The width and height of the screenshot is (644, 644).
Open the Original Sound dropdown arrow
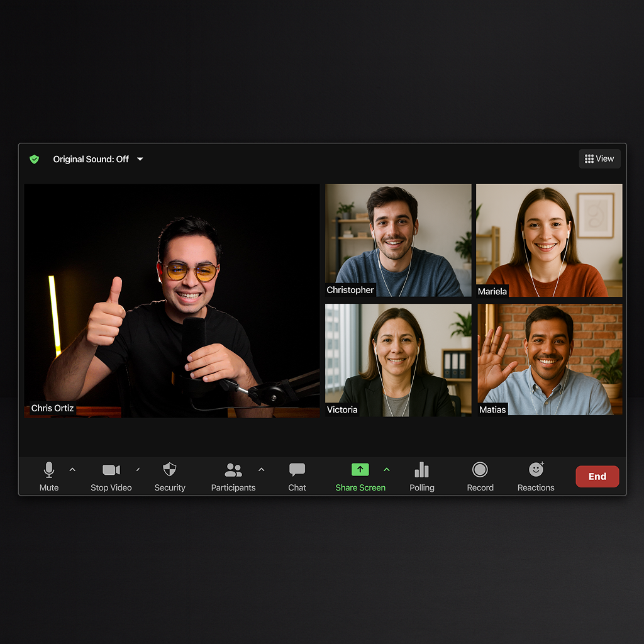(x=140, y=159)
